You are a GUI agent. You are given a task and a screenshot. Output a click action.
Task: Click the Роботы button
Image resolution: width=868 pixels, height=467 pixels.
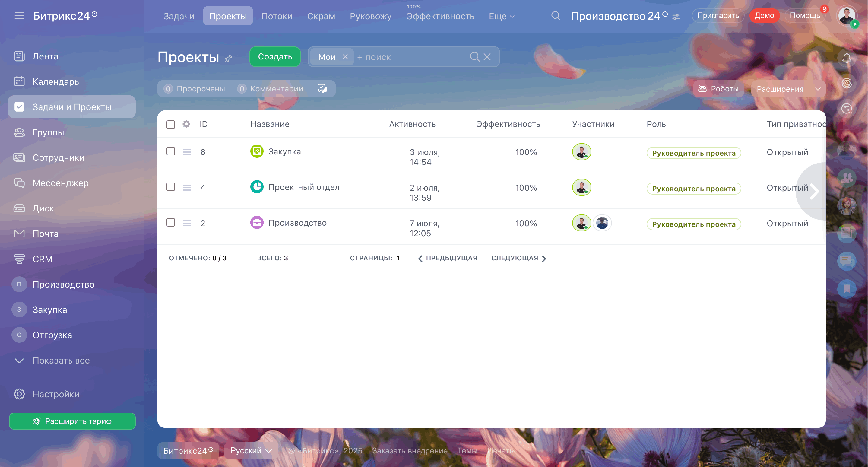718,89
